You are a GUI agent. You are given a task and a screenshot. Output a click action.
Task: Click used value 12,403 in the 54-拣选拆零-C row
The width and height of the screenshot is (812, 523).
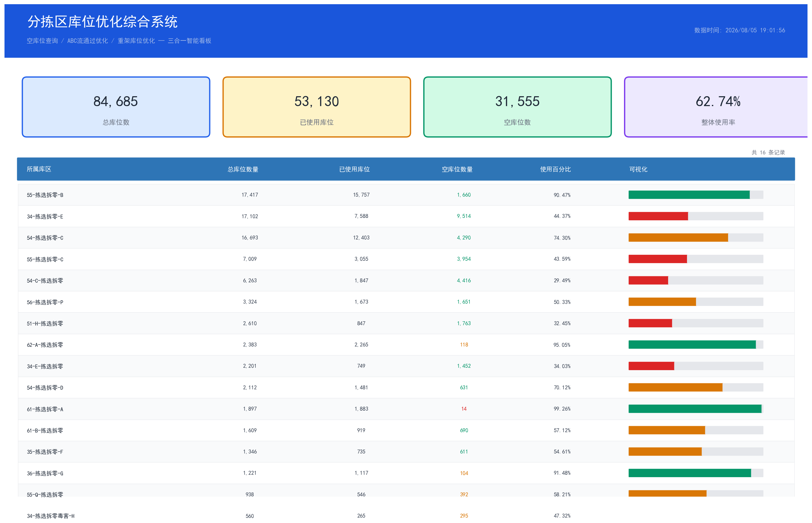tap(361, 238)
